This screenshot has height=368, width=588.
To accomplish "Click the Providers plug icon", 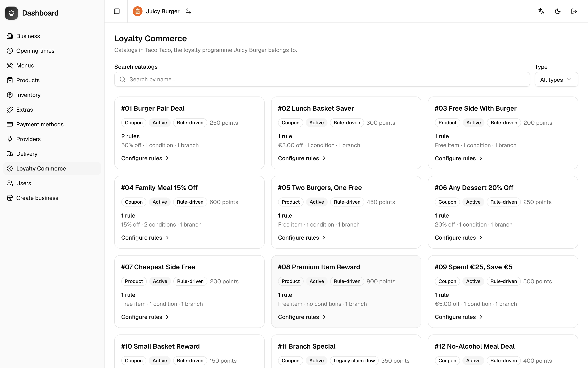I will (10, 139).
